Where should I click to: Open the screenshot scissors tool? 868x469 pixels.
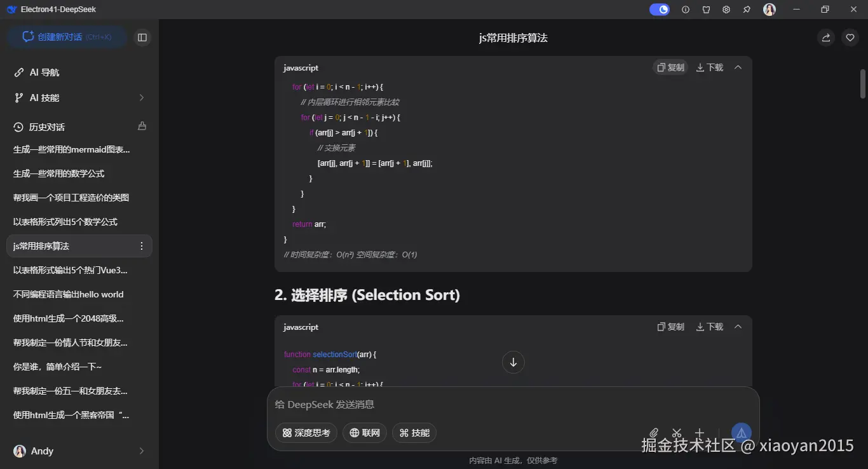pyautogui.click(x=676, y=432)
